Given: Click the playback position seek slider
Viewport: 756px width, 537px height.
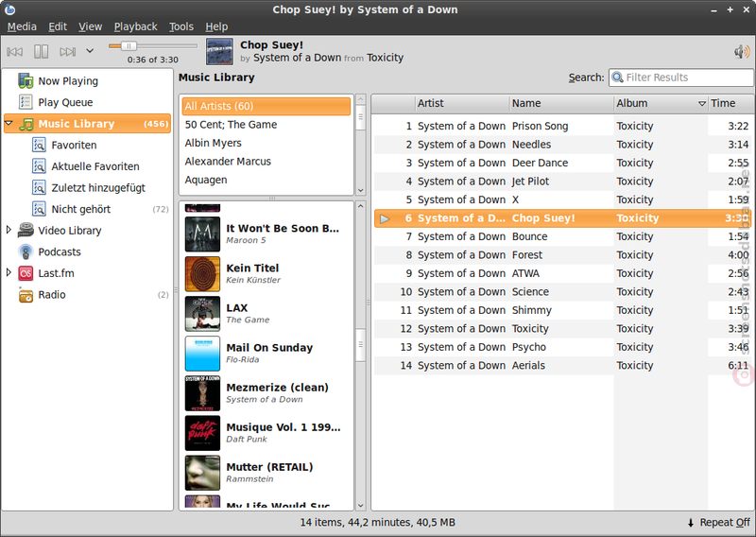Looking at the screenshot, I should 153,45.
